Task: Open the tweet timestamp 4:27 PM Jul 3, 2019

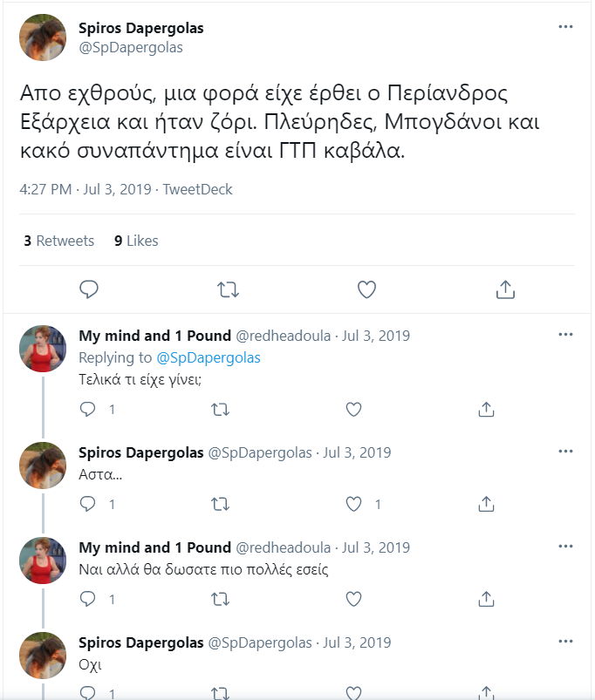Action: coord(85,189)
